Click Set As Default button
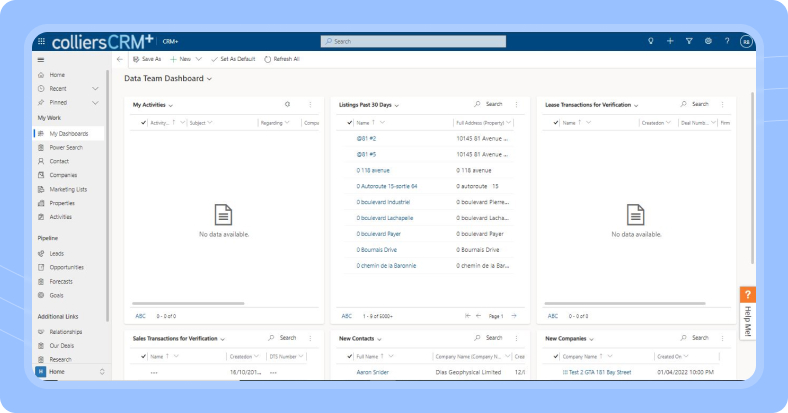Viewport: 788px width, 413px height. tap(233, 59)
